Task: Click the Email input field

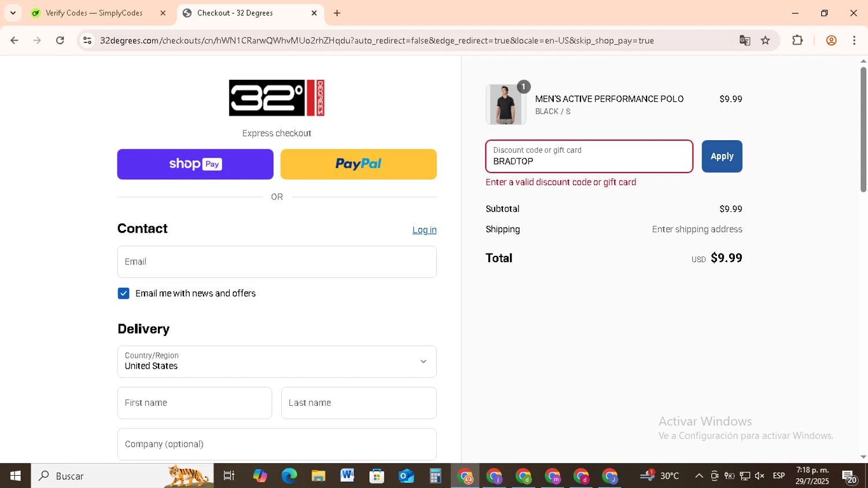Action: (277, 262)
